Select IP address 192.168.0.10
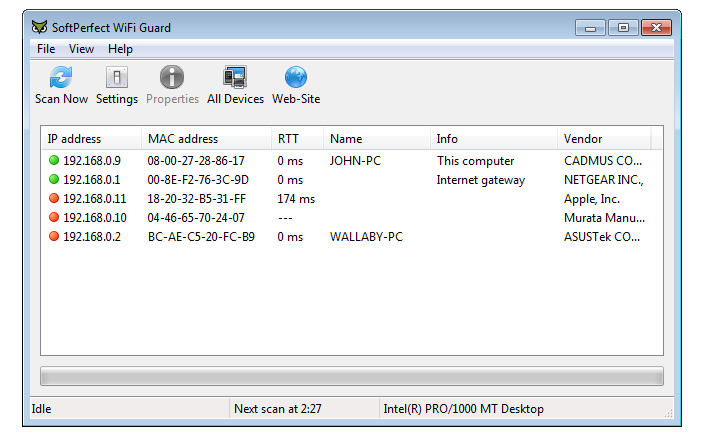 (95, 218)
